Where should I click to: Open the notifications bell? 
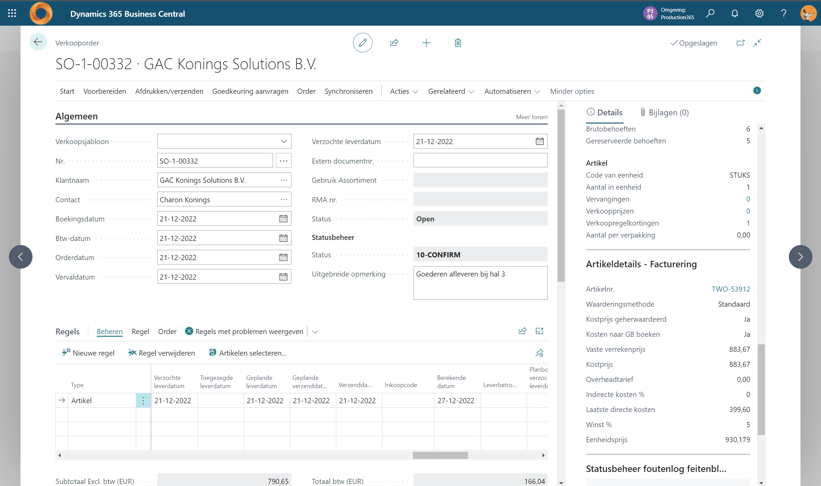pos(735,13)
